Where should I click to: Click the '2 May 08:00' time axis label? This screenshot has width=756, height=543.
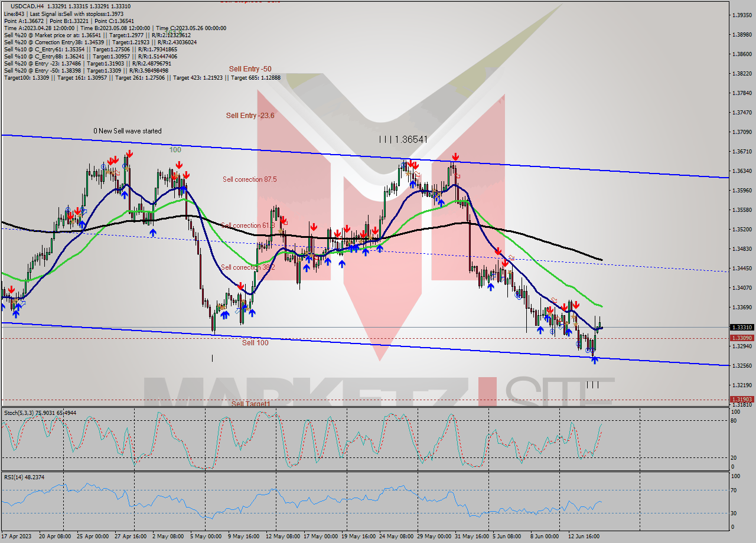168,536
